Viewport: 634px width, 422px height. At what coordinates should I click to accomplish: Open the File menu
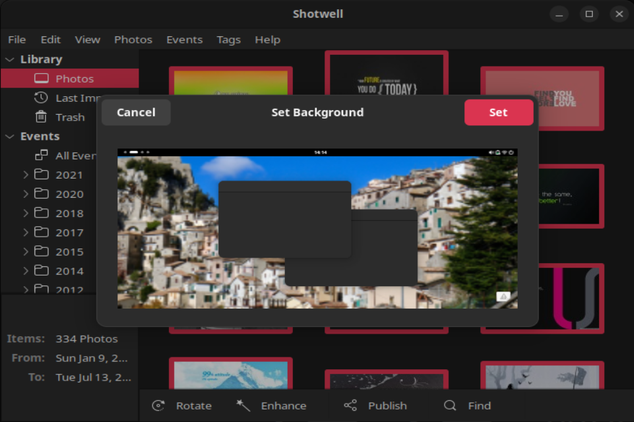coord(17,40)
